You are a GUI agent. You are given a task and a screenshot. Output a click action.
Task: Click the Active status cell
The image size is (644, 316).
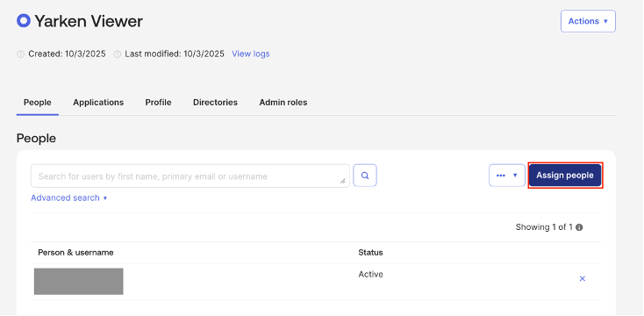370,275
